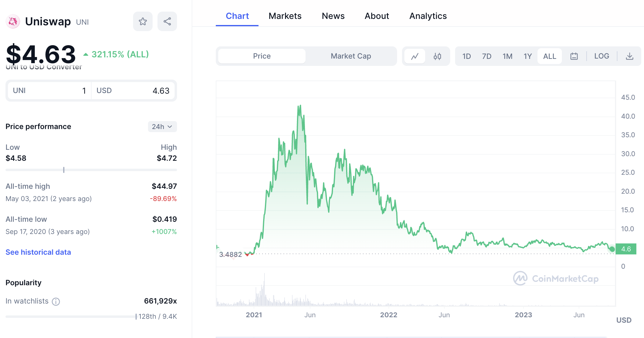Click the $0.419 all-time low value
Screen dimensions: 644x338
(165, 219)
